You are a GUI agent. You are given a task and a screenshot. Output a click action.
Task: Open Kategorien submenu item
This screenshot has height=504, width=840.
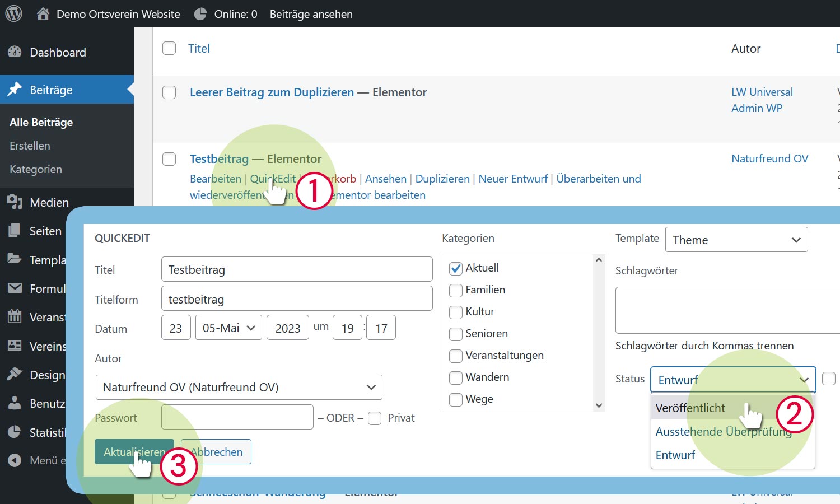click(x=36, y=169)
